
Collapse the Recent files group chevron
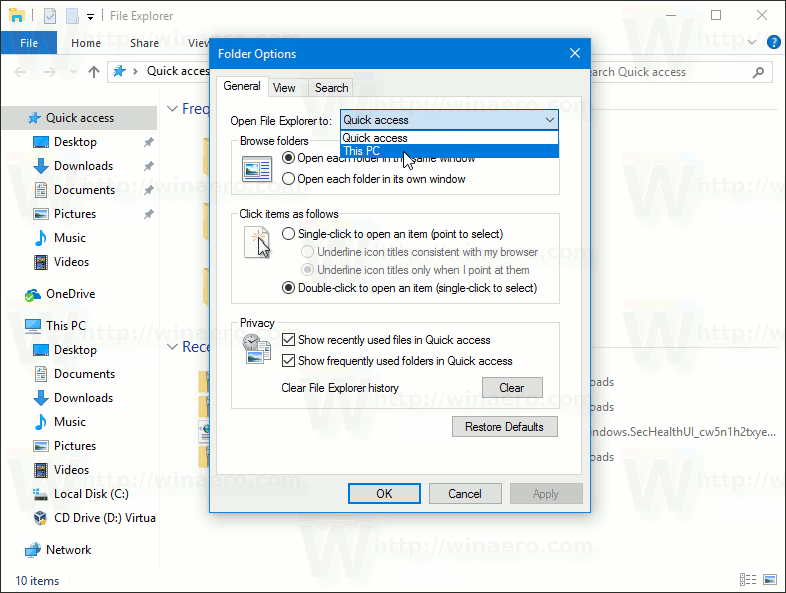[x=172, y=347]
